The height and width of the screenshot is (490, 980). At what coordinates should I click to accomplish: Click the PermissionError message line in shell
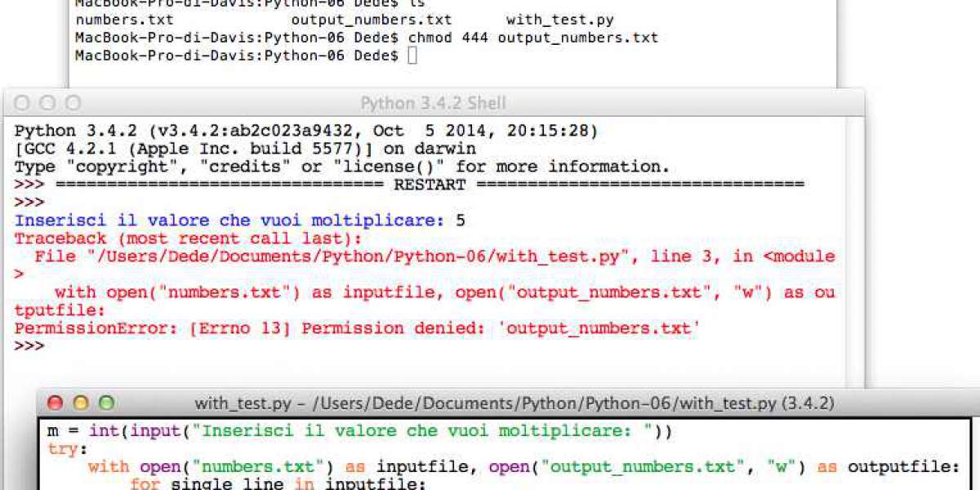(357, 328)
